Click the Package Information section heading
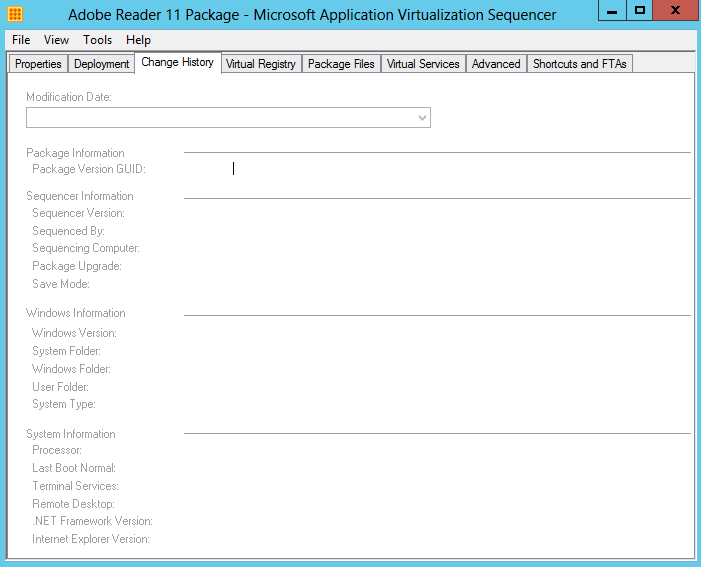 tap(75, 153)
